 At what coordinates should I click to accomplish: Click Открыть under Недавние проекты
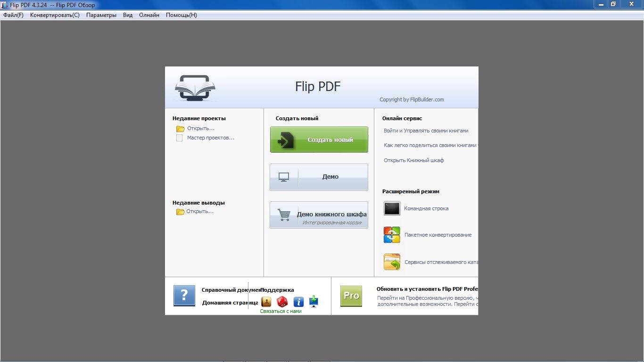200,128
